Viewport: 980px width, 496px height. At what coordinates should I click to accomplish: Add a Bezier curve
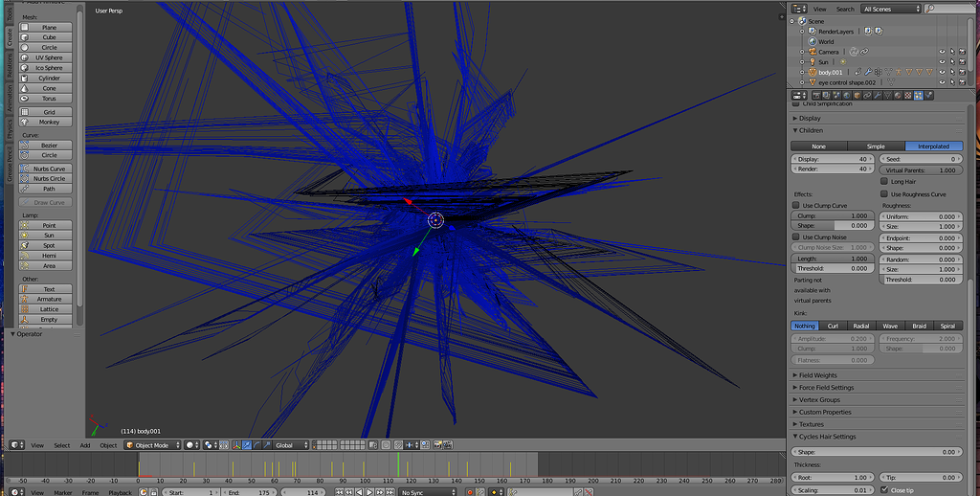[x=45, y=146]
